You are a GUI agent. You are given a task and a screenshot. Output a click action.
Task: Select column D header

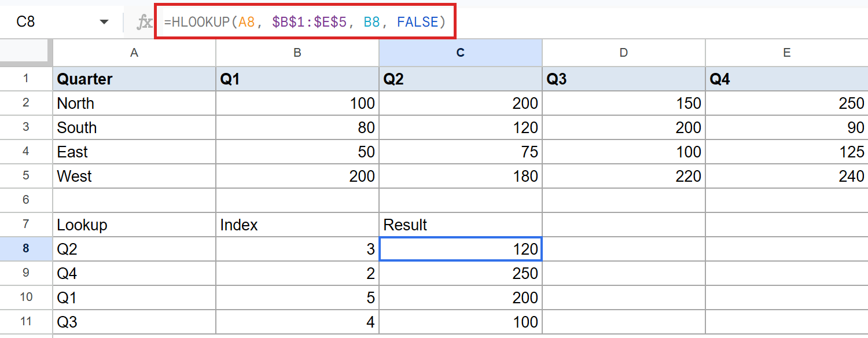[624, 53]
